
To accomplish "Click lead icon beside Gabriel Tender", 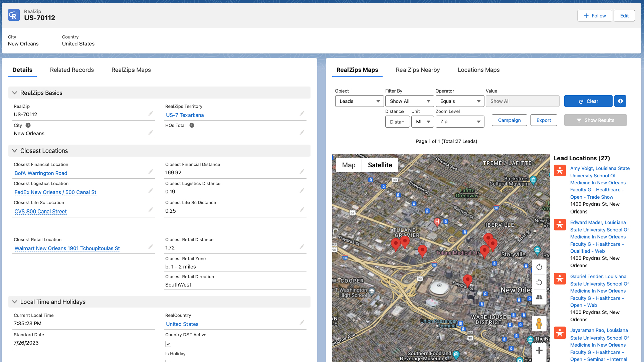I will (x=560, y=279).
